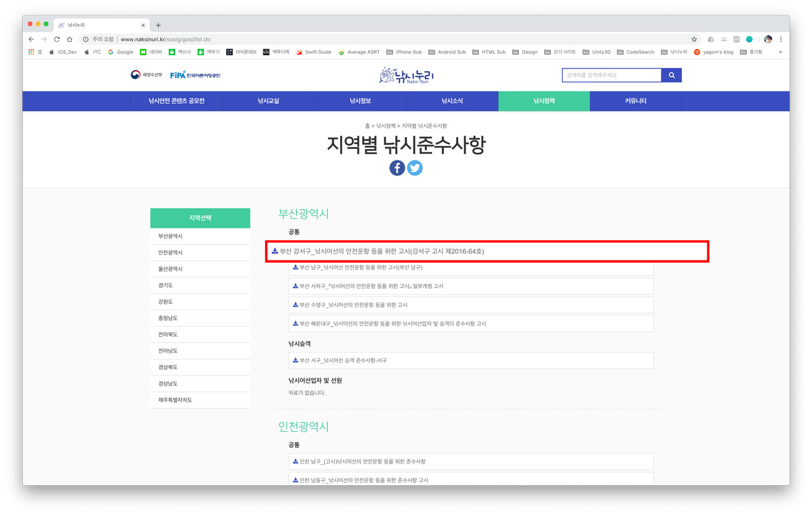Open the 낚시교실 menu
The height and width of the screenshot is (515, 812).
click(x=268, y=101)
